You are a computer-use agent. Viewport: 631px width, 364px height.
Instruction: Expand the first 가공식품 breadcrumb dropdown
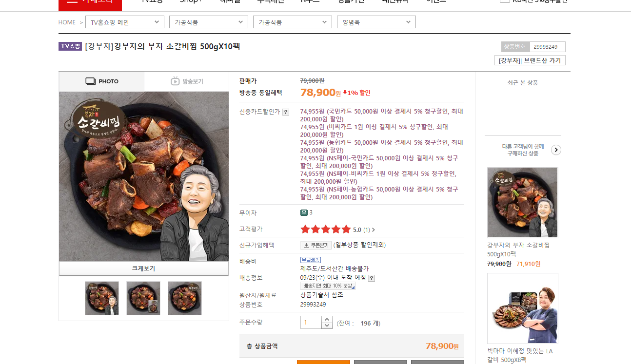209,22
